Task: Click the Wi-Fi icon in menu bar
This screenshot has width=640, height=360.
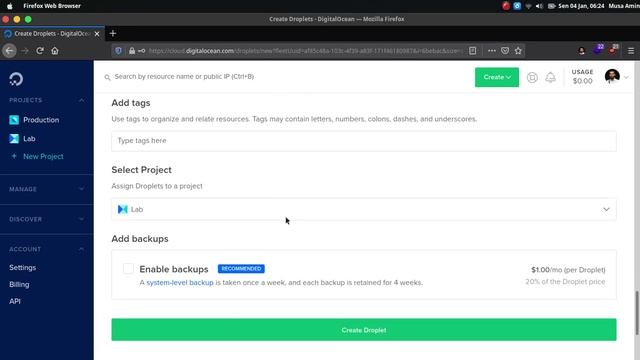Action: pyautogui.click(x=529, y=6)
